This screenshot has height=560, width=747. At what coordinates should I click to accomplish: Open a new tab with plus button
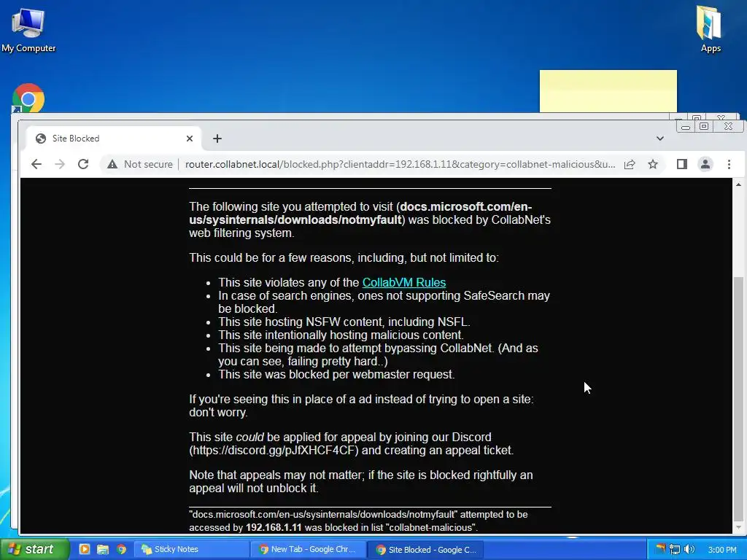217,139
